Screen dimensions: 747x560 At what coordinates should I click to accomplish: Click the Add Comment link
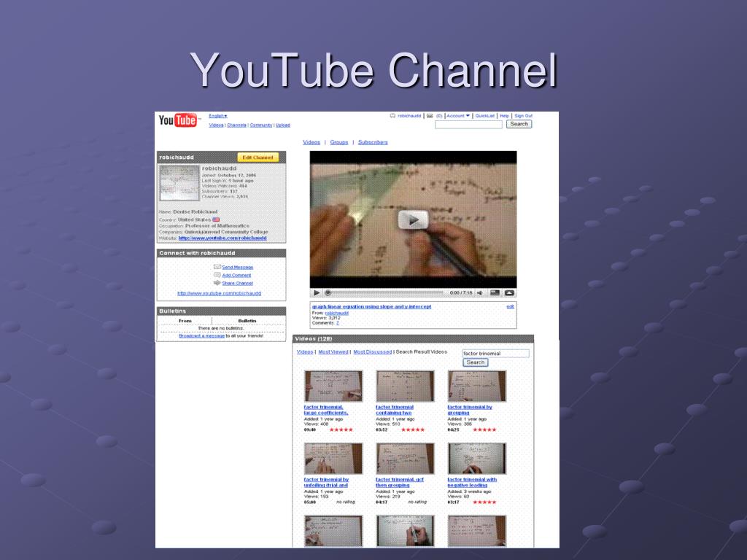click(x=236, y=275)
